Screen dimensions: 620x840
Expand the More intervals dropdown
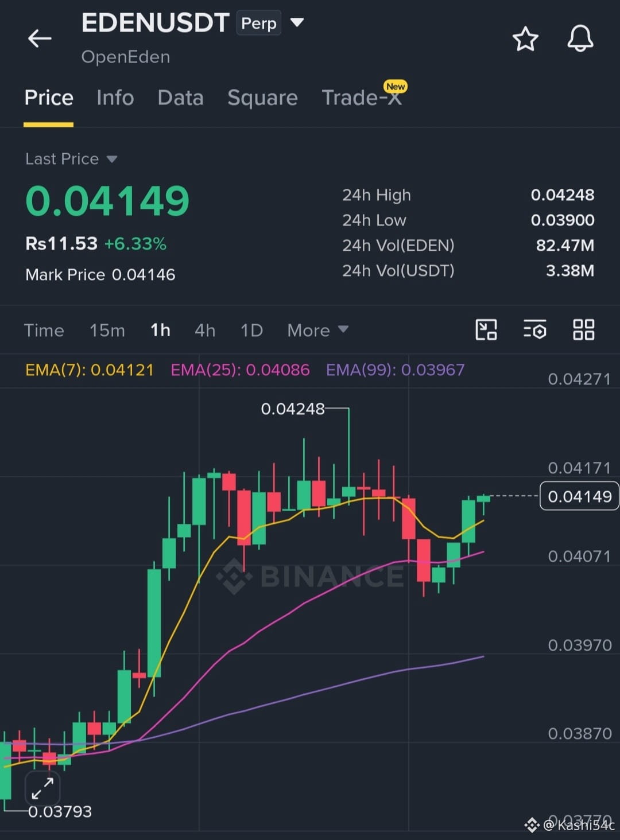[x=317, y=330]
